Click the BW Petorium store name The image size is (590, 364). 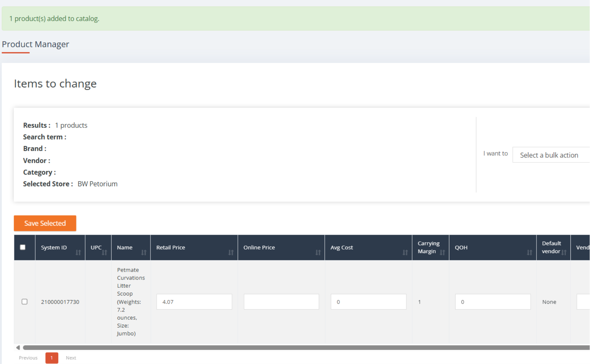(98, 184)
